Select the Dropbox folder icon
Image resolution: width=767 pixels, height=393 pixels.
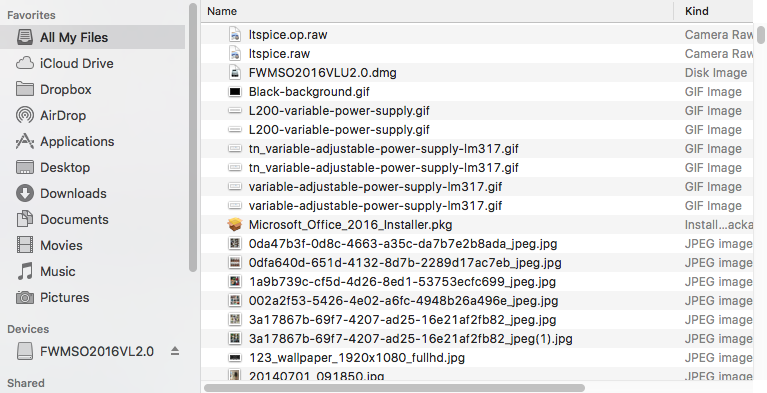(24, 89)
